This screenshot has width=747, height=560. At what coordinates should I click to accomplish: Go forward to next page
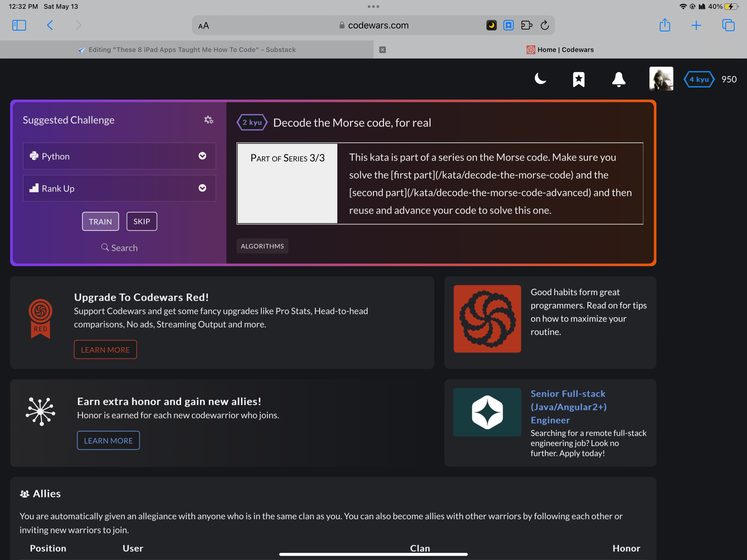[78, 25]
